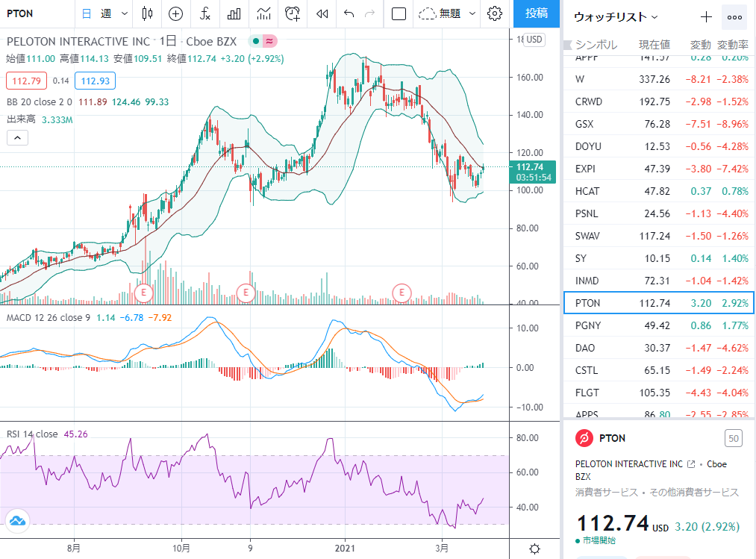Click the blue 投稿 publish button
Viewport: 756px width, 559px height.
pos(537,13)
